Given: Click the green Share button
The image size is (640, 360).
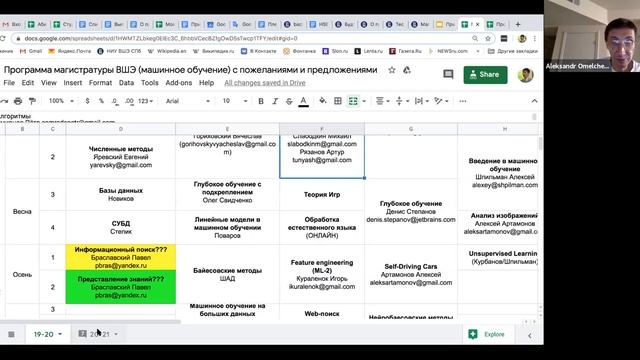Looking at the screenshot, I should (485, 75).
